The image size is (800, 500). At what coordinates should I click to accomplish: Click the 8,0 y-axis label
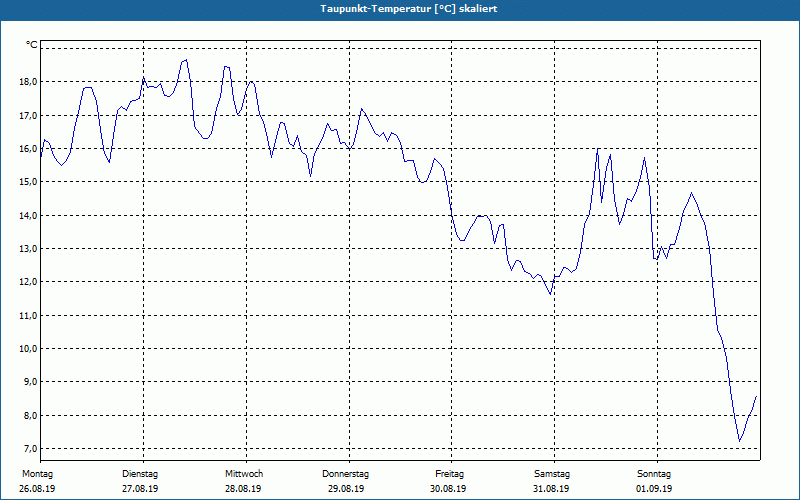[x=30, y=415]
